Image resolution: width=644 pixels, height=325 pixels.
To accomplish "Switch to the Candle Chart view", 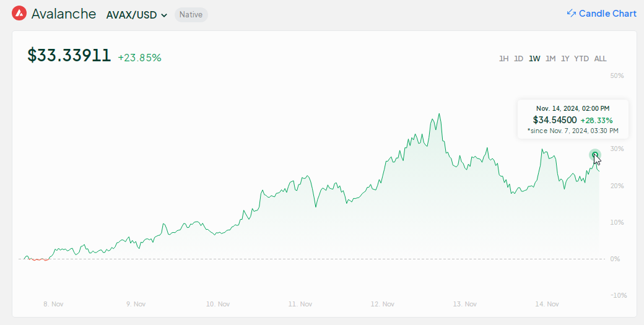I will pos(607,13).
